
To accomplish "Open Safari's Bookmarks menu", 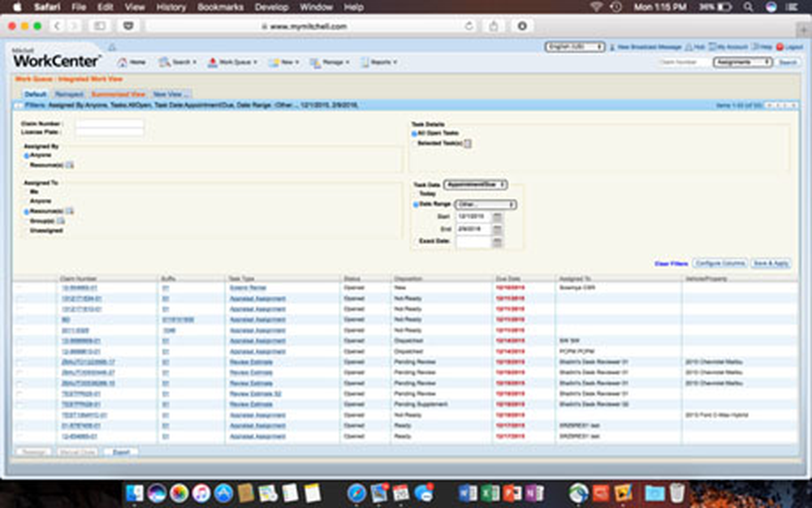I will coord(220,7).
